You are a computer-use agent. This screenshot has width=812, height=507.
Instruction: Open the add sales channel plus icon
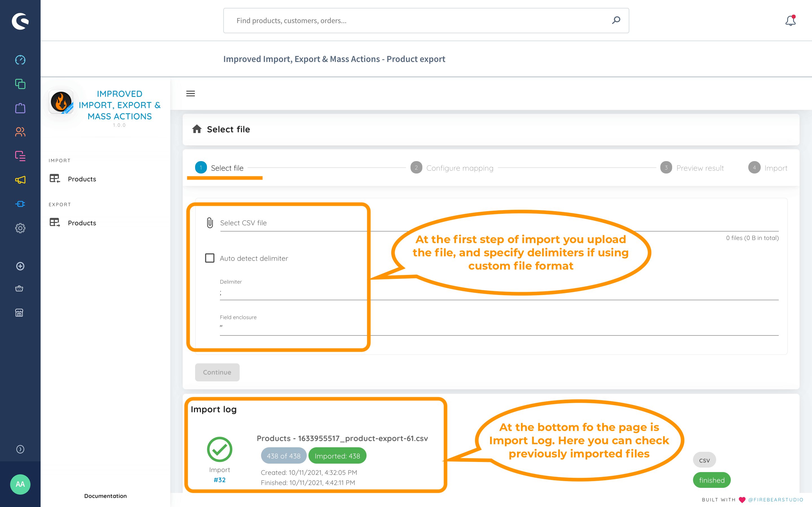(x=20, y=266)
